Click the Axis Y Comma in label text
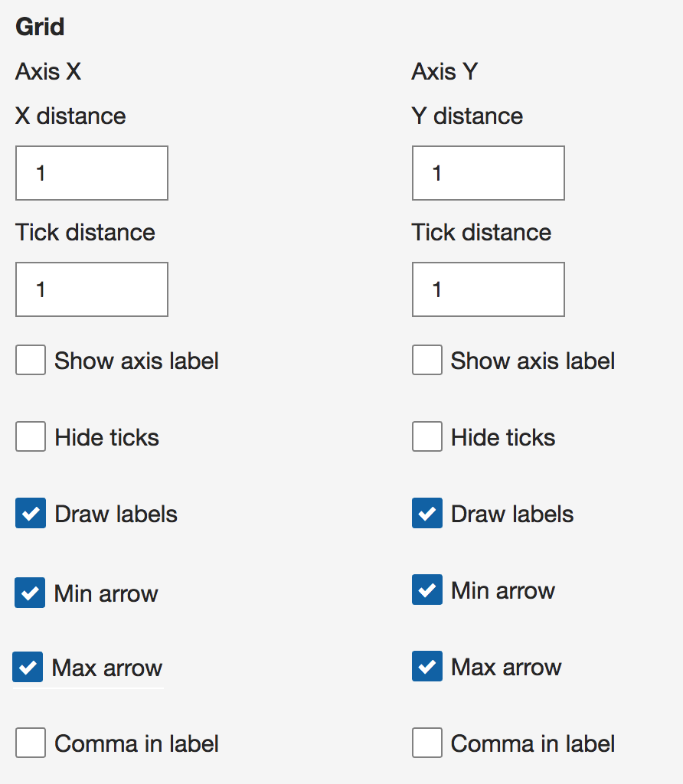The width and height of the screenshot is (683, 784). tap(533, 743)
